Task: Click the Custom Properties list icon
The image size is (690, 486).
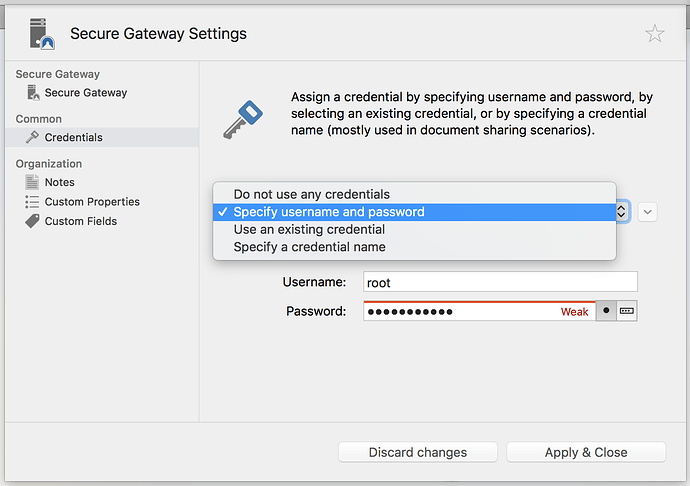Action: (32, 202)
